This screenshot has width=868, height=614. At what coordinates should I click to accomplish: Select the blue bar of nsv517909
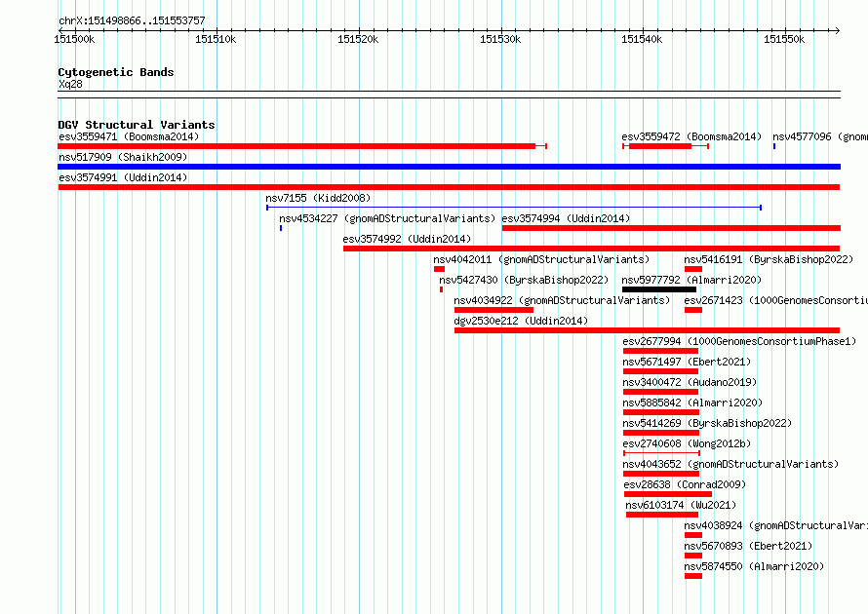[x=449, y=167]
